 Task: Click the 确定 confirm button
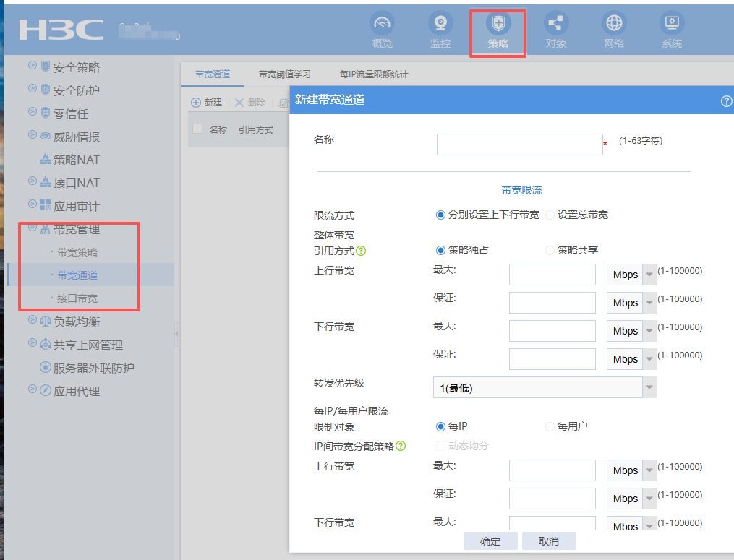490,541
